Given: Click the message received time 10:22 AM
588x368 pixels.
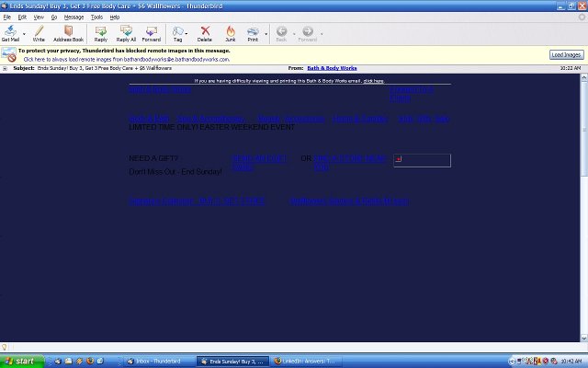Looking at the screenshot, I should pyautogui.click(x=571, y=68).
